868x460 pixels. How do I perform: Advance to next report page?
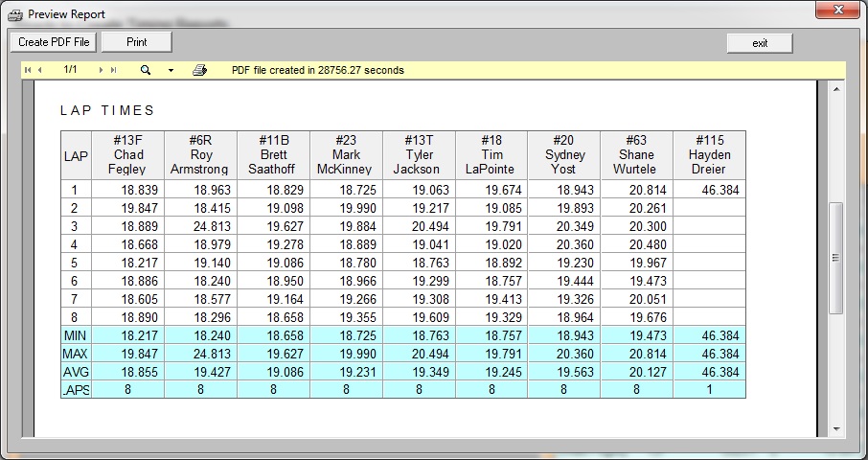102,70
